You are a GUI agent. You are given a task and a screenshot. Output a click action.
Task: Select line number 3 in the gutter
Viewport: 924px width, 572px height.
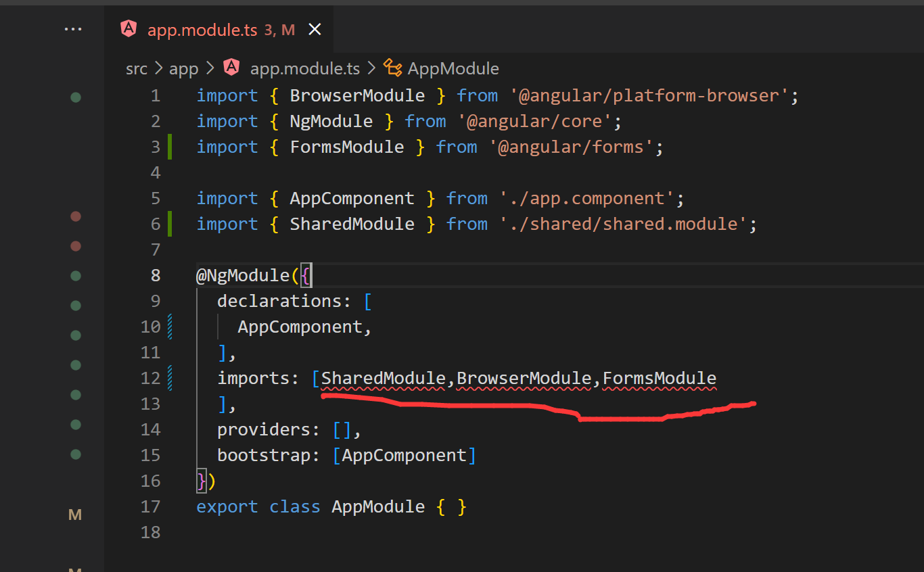(156, 147)
